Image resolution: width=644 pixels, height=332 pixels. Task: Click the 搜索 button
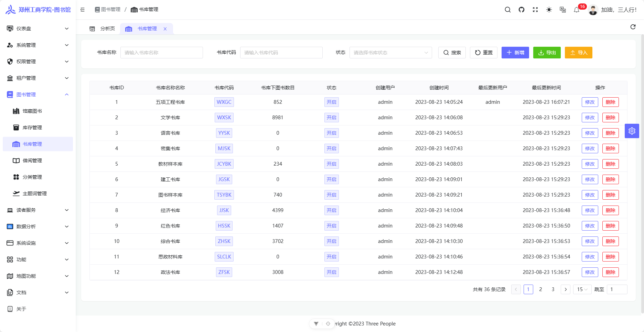(x=452, y=53)
